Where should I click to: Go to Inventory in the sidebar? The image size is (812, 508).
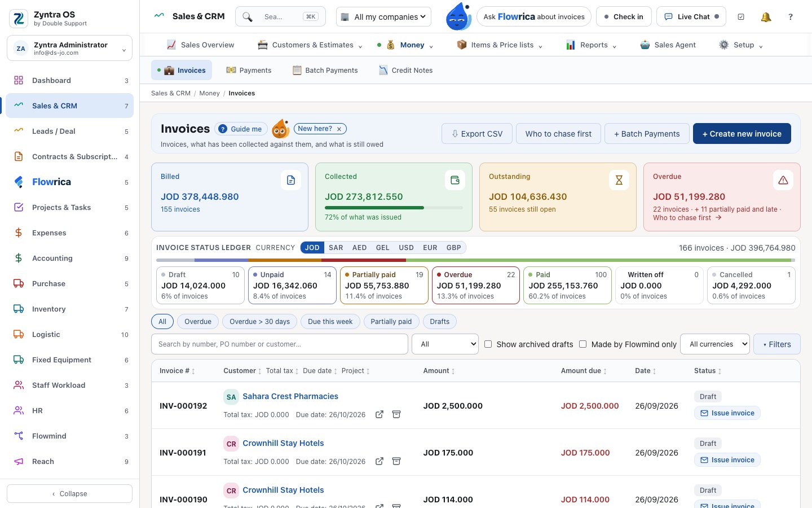(70, 309)
